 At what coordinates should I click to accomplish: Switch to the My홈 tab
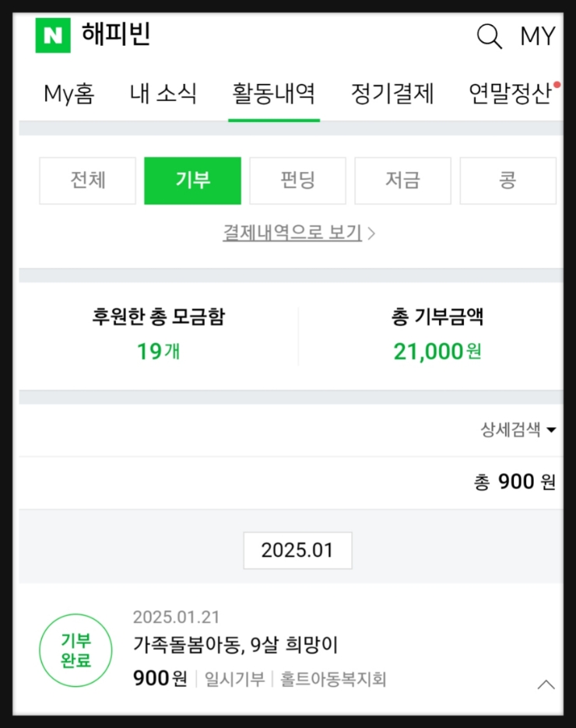tap(68, 94)
